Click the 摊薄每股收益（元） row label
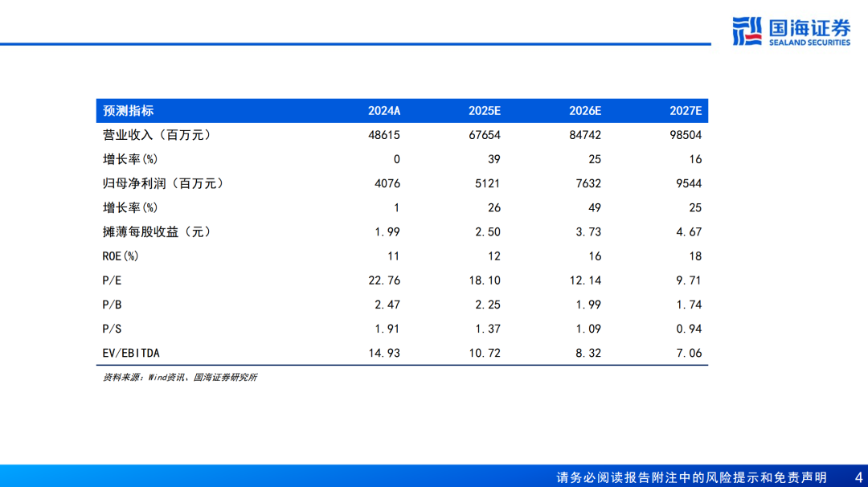868x487 pixels. coord(158,232)
